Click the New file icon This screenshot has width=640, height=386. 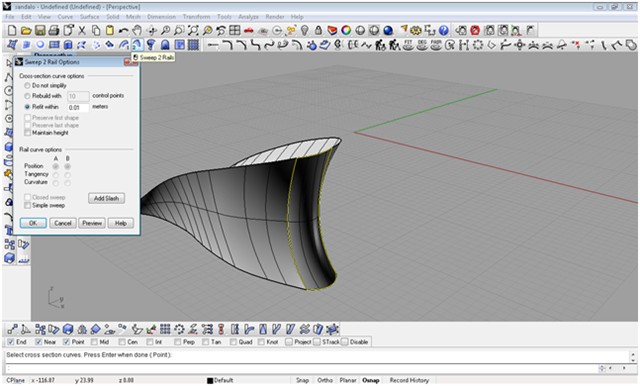12,30
